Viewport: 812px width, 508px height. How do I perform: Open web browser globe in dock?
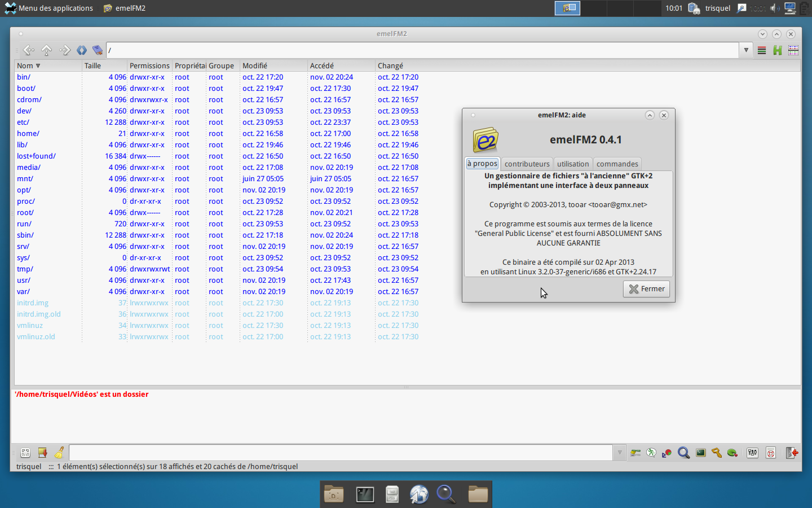click(x=419, y=494)
